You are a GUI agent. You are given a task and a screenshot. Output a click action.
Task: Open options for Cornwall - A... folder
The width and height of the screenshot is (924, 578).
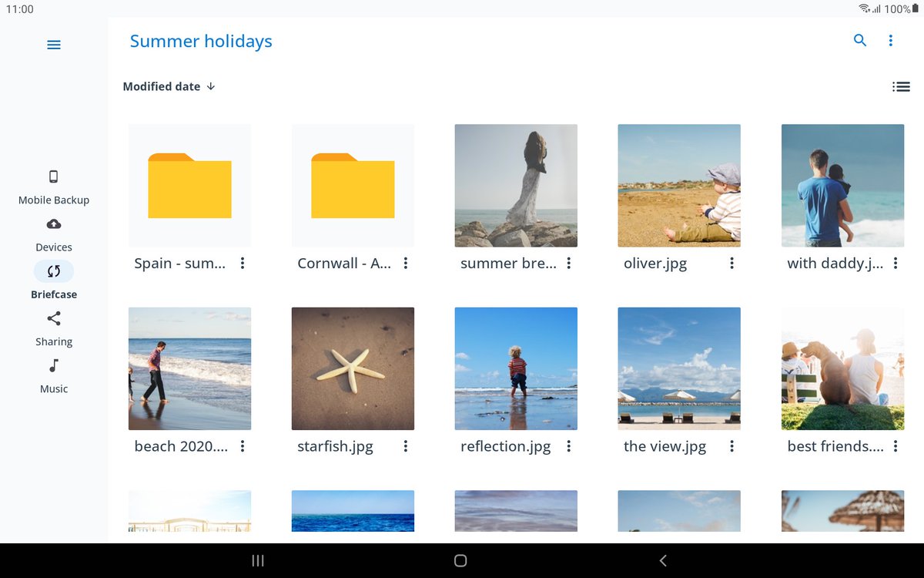point(406,263)
